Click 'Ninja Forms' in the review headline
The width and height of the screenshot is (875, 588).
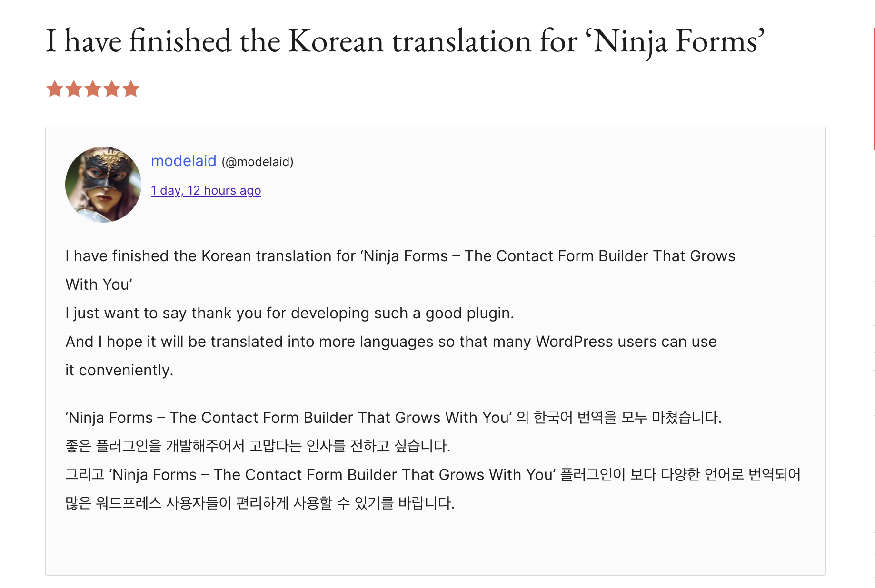click(675, 41)
